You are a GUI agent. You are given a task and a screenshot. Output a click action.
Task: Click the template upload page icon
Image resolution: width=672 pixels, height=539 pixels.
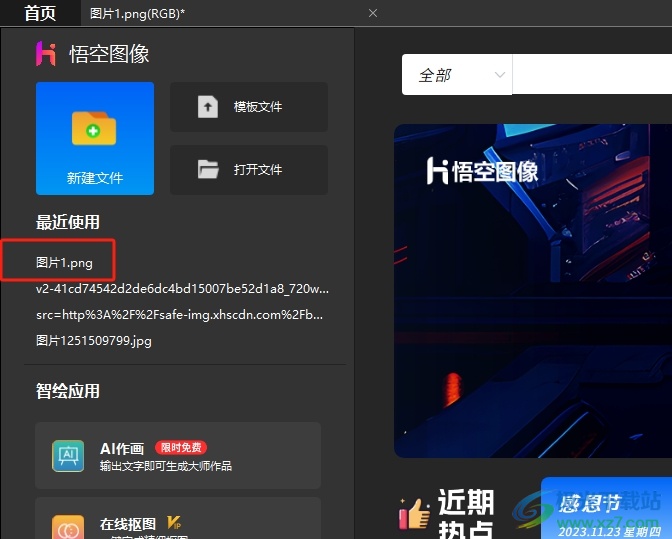click(208, 107)
